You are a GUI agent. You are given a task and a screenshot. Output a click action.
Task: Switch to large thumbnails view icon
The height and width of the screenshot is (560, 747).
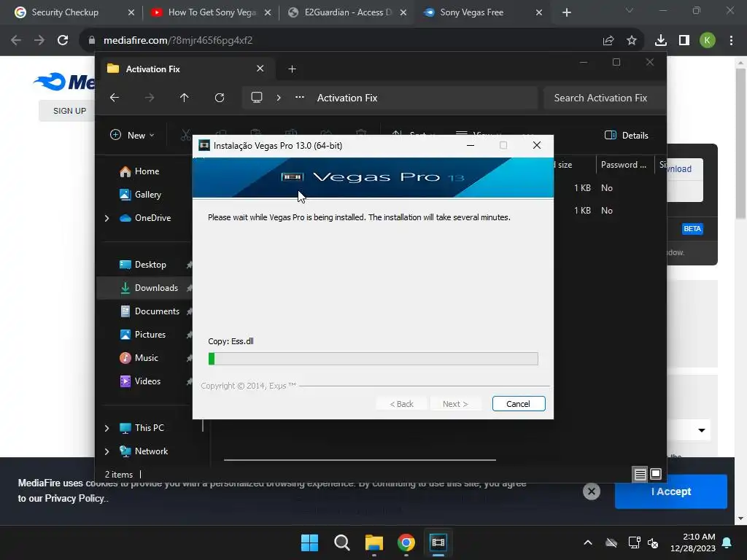(x=656, y=474)
